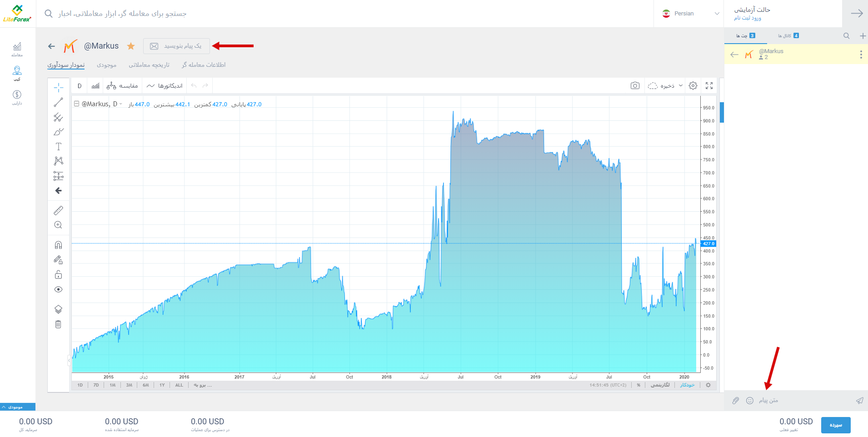
Task: Open the D timeframe interval selector
Action: tap(80, 86)
